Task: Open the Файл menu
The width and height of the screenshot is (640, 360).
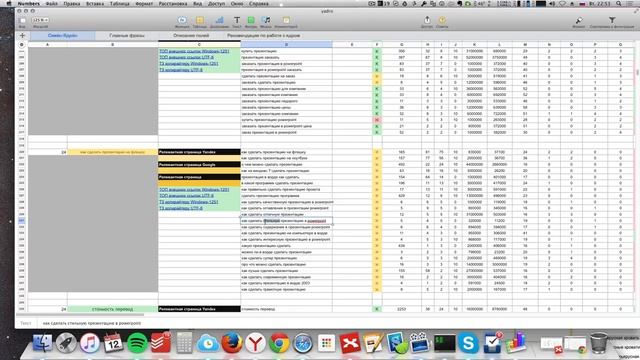Action: (51, 4)
